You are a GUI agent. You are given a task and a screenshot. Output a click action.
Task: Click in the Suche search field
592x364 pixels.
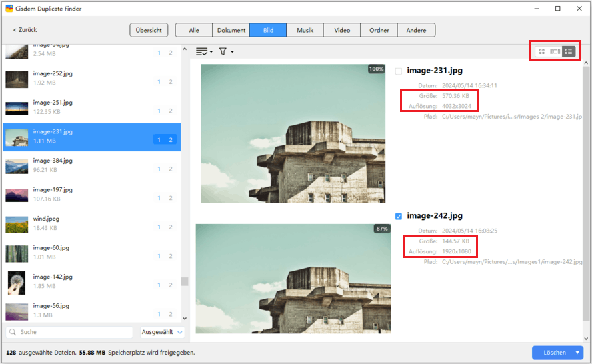(69, 332)
